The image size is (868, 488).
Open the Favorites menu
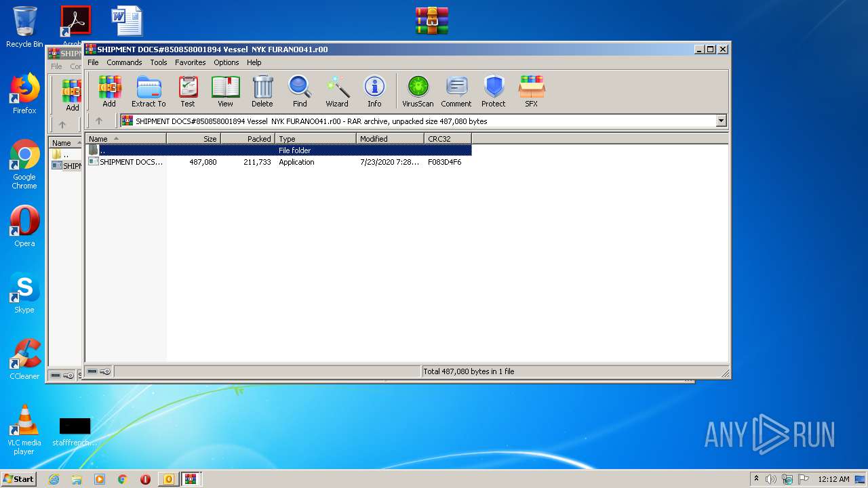[x=191, y=62]
